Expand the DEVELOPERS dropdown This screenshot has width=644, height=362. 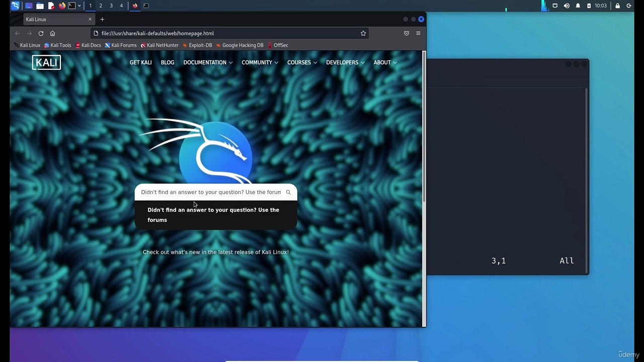pyautogui.click(x=345, y=62)
